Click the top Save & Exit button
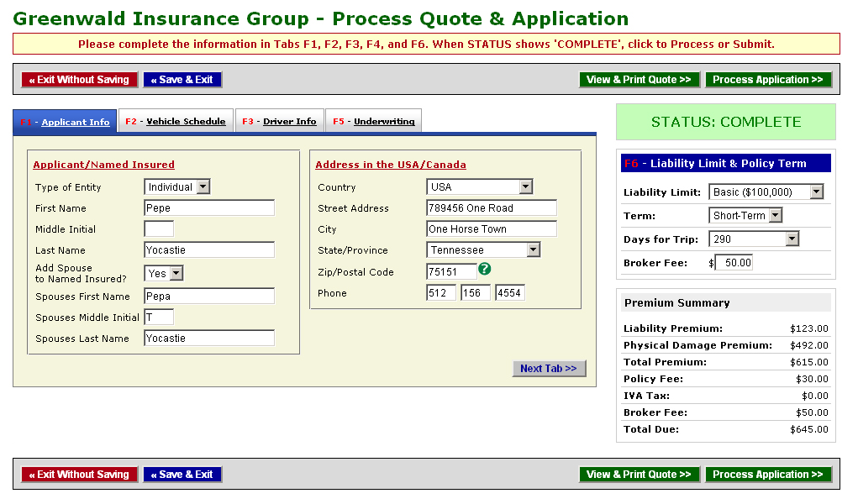 tap(182, 80)
